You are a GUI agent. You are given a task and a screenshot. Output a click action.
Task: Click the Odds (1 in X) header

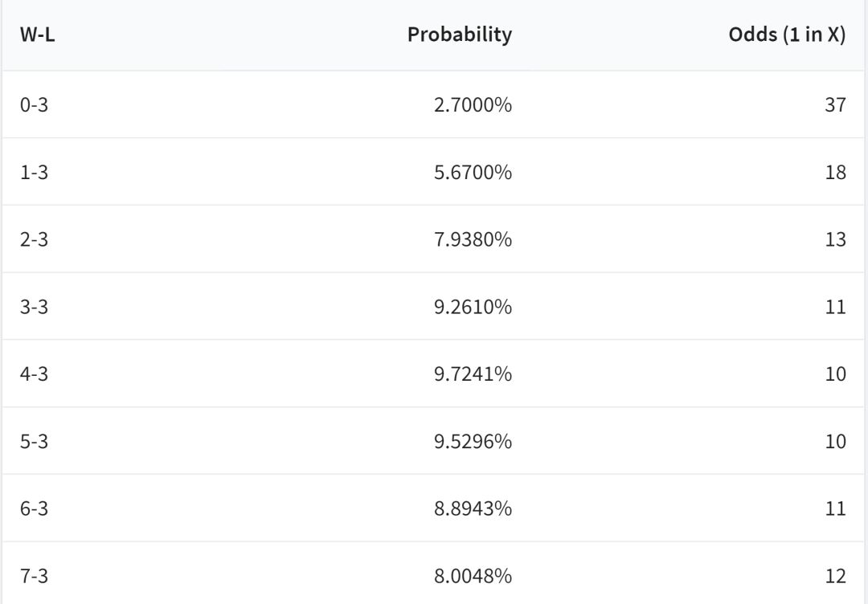tap(787, 35)
